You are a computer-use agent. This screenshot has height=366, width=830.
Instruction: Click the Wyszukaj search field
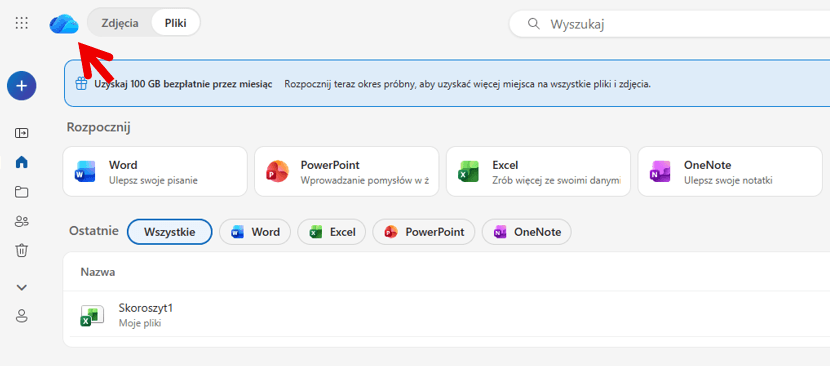coord(670,24)
